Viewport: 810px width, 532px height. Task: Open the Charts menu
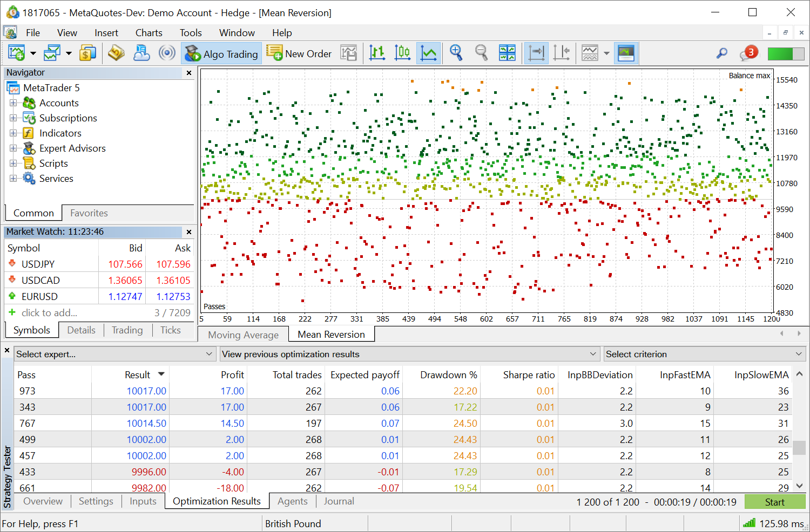click(x=148, y=33)
